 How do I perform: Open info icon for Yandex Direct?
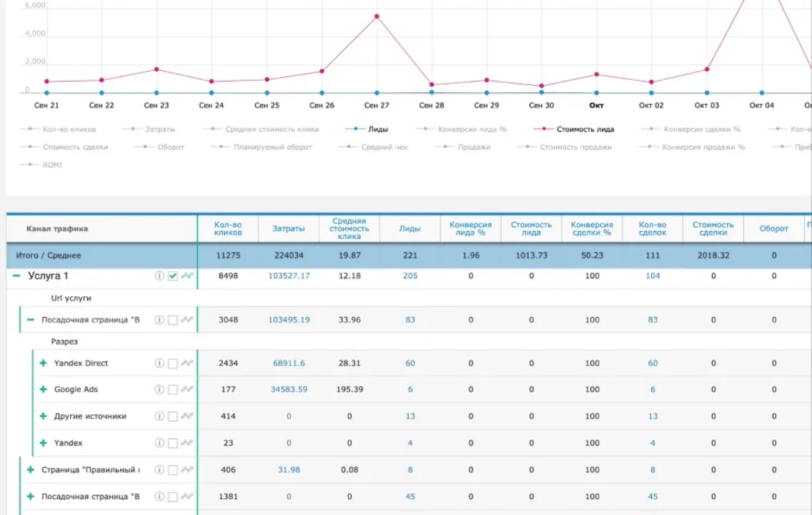tap(159, 363)
